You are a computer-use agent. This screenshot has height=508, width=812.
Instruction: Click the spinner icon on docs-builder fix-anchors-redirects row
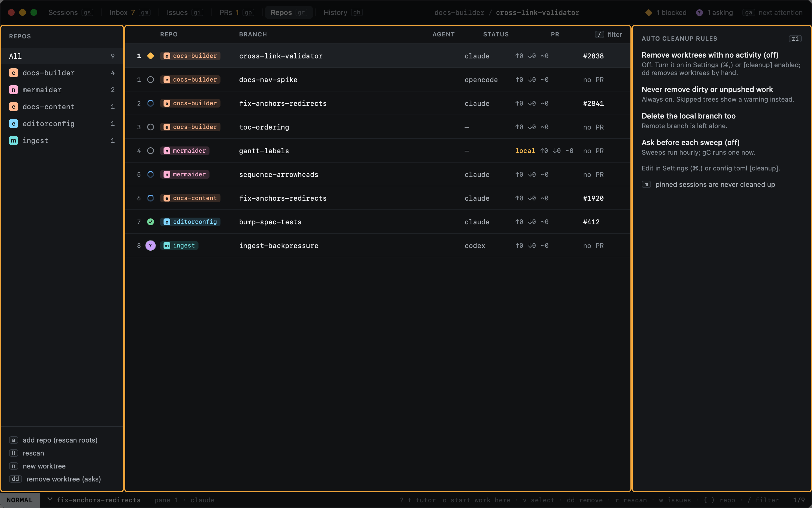click(x=150, y=103)
